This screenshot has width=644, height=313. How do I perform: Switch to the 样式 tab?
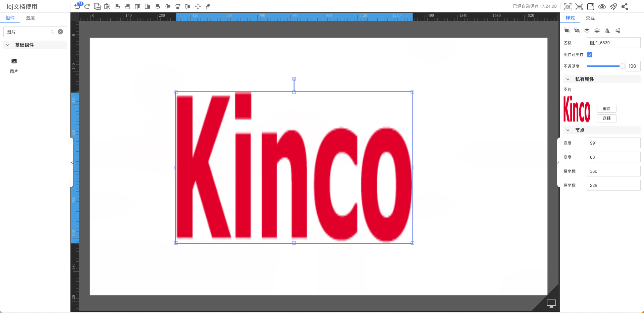(570, 18)
